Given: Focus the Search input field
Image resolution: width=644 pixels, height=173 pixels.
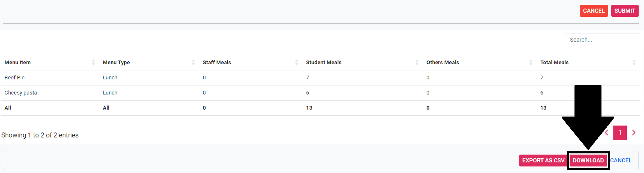Looking at the screenshot, I should tap(602, 40).
